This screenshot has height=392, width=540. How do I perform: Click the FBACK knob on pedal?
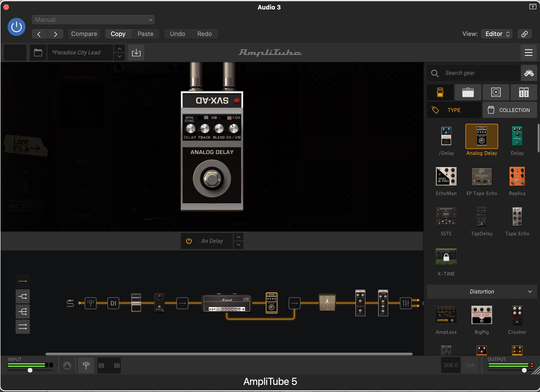(x=204, y=129)
